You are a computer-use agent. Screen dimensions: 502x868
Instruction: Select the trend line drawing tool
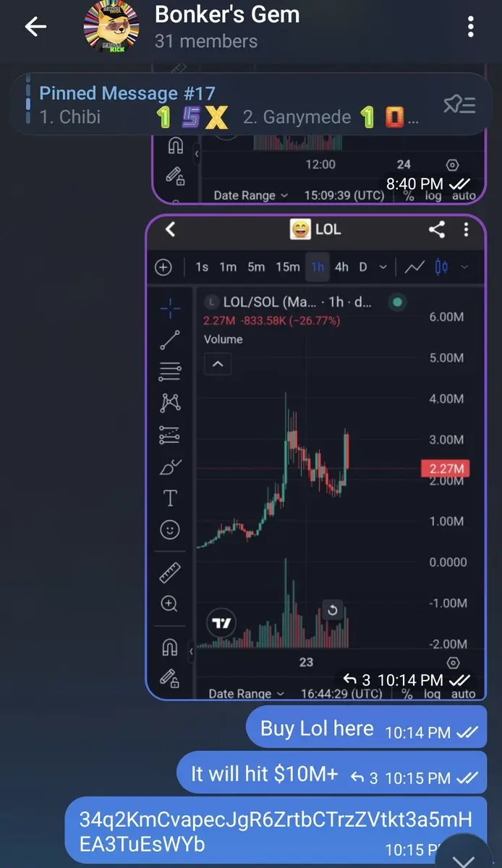click(170, 340)
